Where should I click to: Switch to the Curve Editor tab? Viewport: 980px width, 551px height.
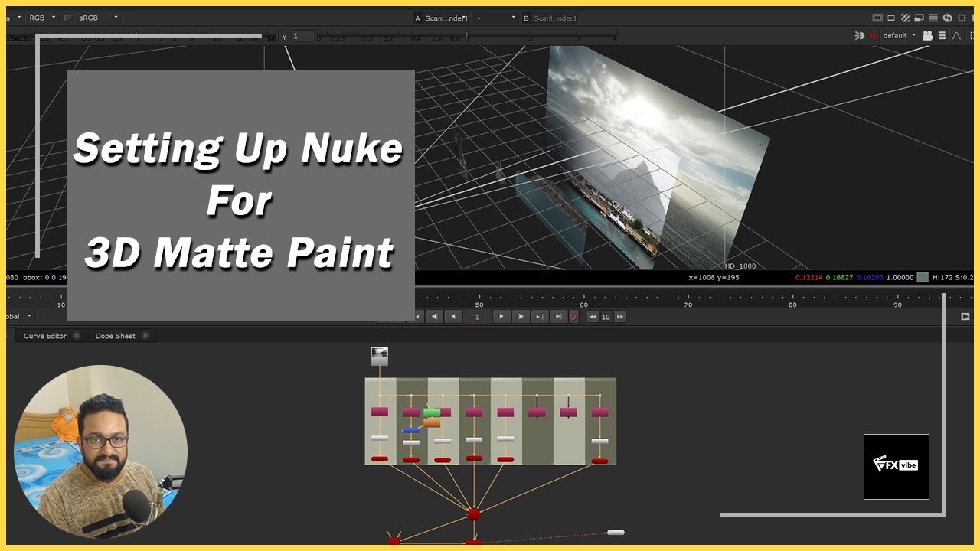(44, 336)
